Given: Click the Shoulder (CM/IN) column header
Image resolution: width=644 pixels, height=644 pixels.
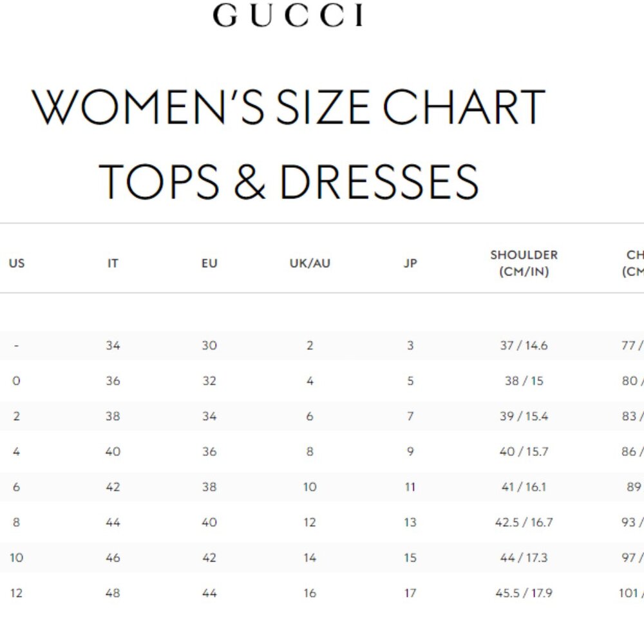Looking at the screenshot, I should click(x=524, y=263).
